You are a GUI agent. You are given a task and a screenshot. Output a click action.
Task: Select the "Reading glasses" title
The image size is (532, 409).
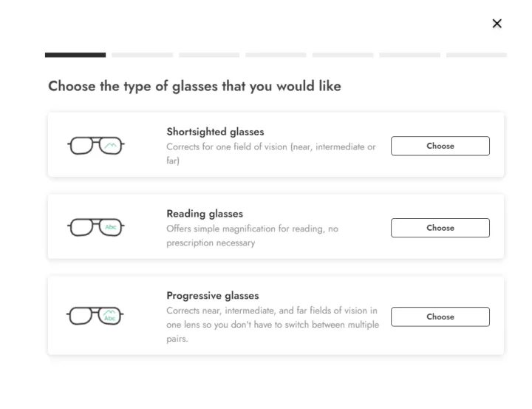coord(205,214)
